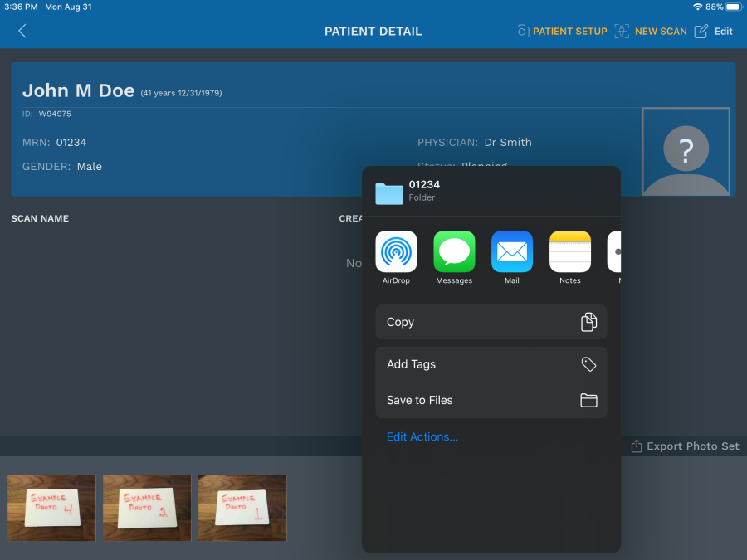
Task: Tap the Edit pencil icon
Action: click(x=701, y=32)
